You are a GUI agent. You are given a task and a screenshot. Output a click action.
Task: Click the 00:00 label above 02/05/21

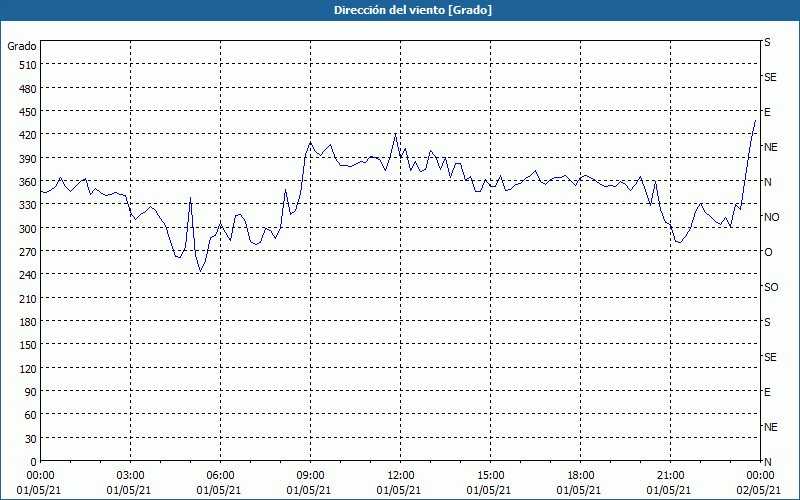(x=760, y=476)
